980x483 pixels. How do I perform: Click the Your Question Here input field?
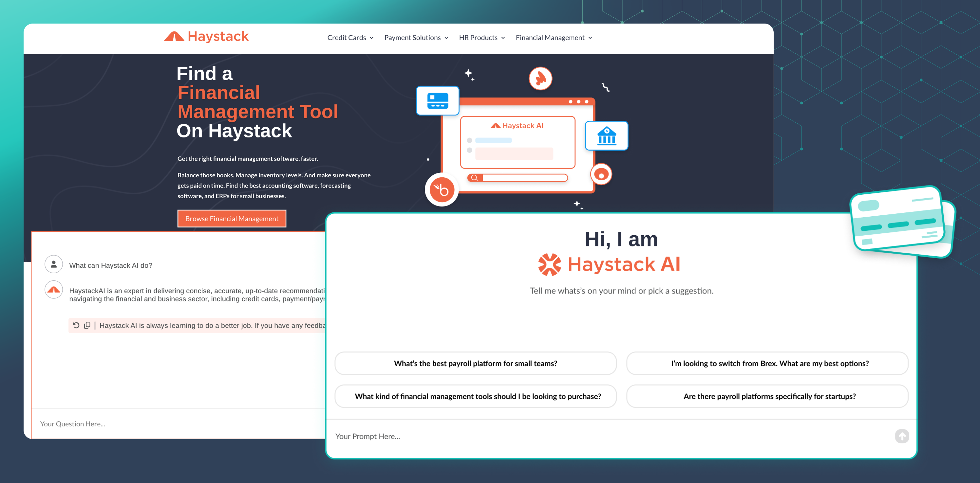click(178, 424)
